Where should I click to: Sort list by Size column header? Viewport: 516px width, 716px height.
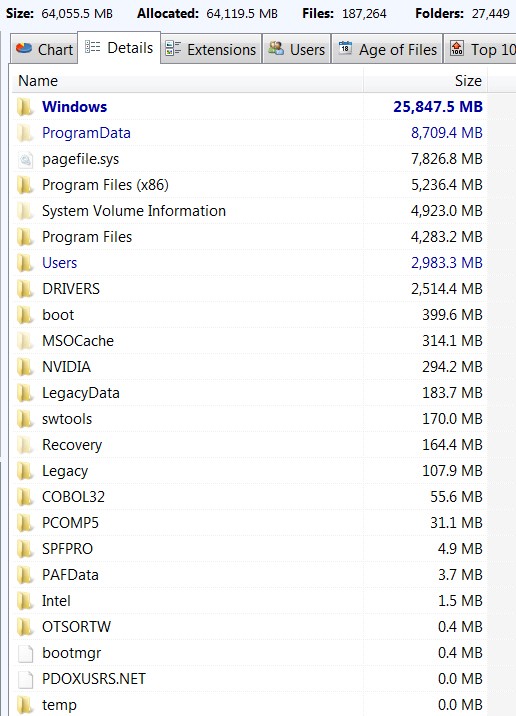pos(425,81)
